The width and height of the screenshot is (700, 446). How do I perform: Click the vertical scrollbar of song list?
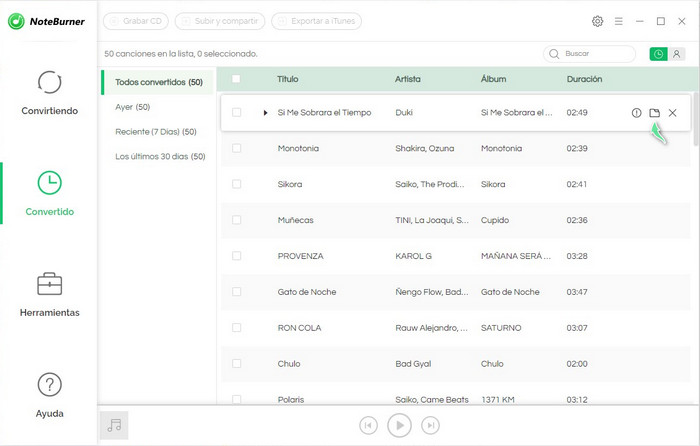[696, 119]
